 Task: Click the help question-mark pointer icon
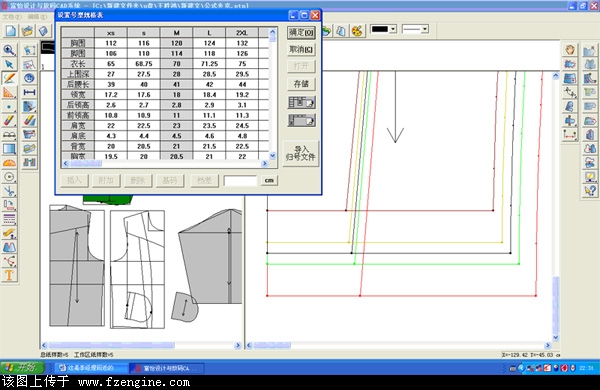590,190
